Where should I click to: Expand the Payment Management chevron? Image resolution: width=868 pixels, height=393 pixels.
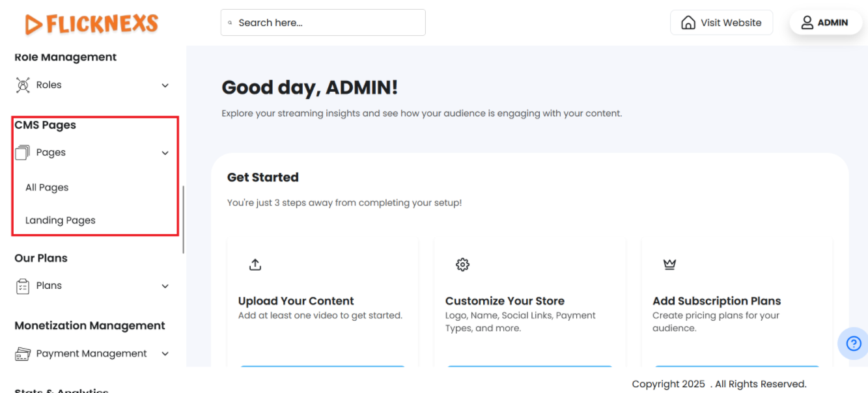(x=165, y=354)
